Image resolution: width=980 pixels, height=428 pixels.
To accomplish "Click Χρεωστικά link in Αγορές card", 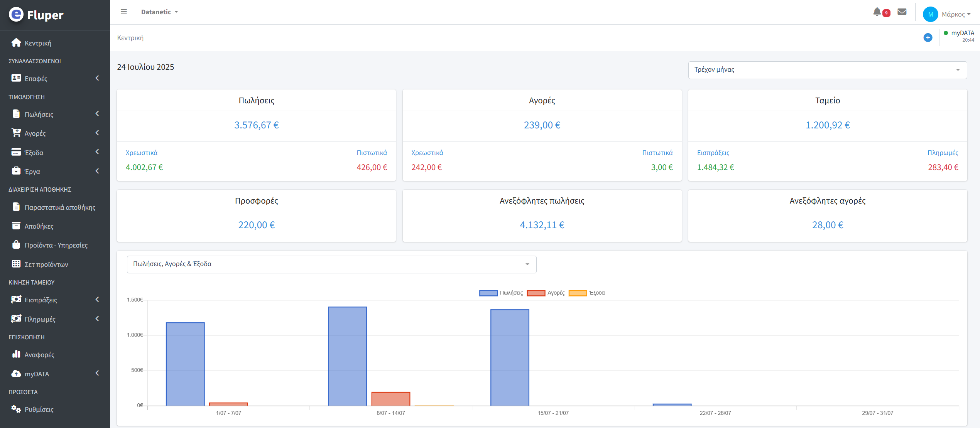I will point(427,153).
